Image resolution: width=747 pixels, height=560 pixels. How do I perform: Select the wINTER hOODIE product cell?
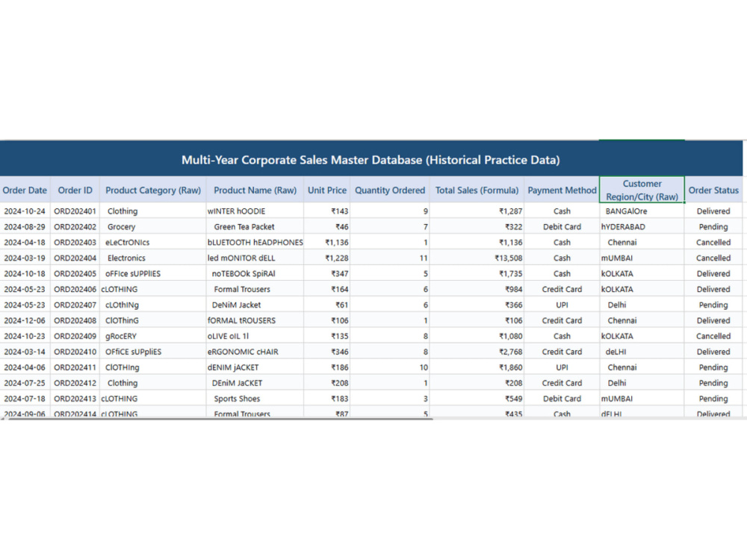[255, 211]
